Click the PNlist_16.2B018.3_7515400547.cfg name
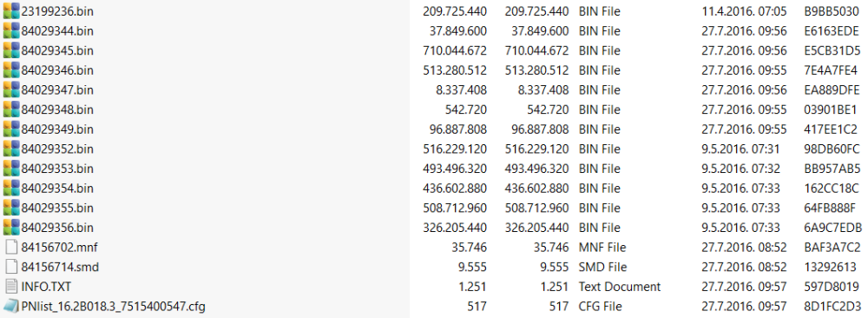The width and height of the screenshot is (868, 318). pyautogui.click(x=114, y=306)
